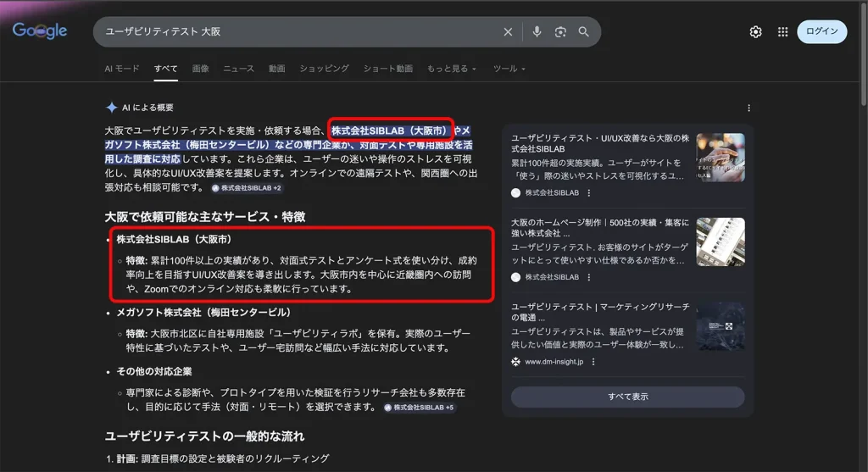The width and height of the screenshot is (868, 472).
Task: Expand the ツール dropdown
Action: click(x=509, y=69)
